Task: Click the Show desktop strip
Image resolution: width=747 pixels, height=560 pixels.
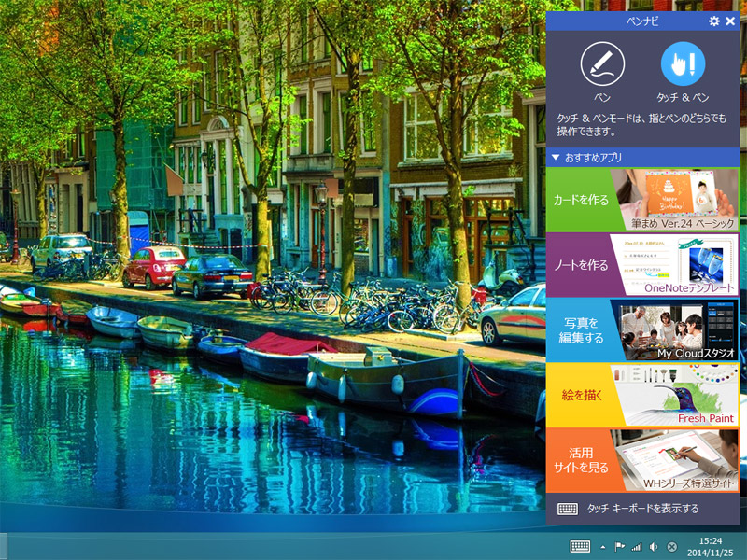Action: tap(743, 546)
